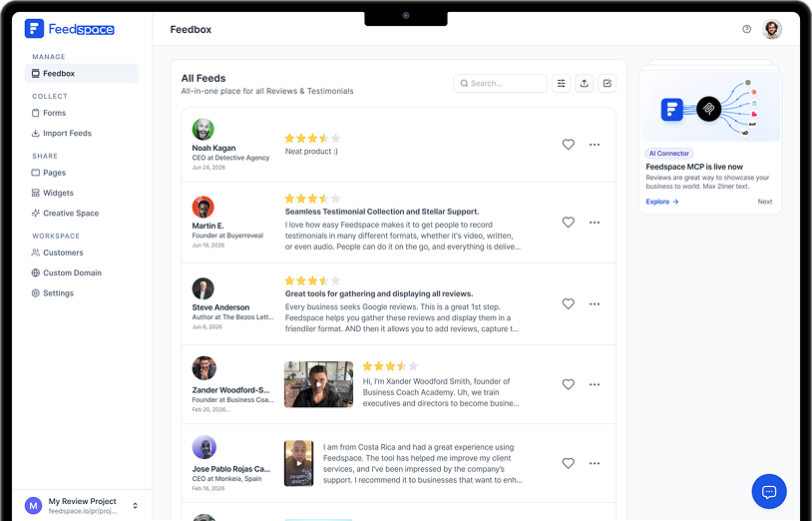Viewport: 812px width, 521px height.
Task: Click Jose Pablo Rojas's avatar
Action: coord(204,447)
